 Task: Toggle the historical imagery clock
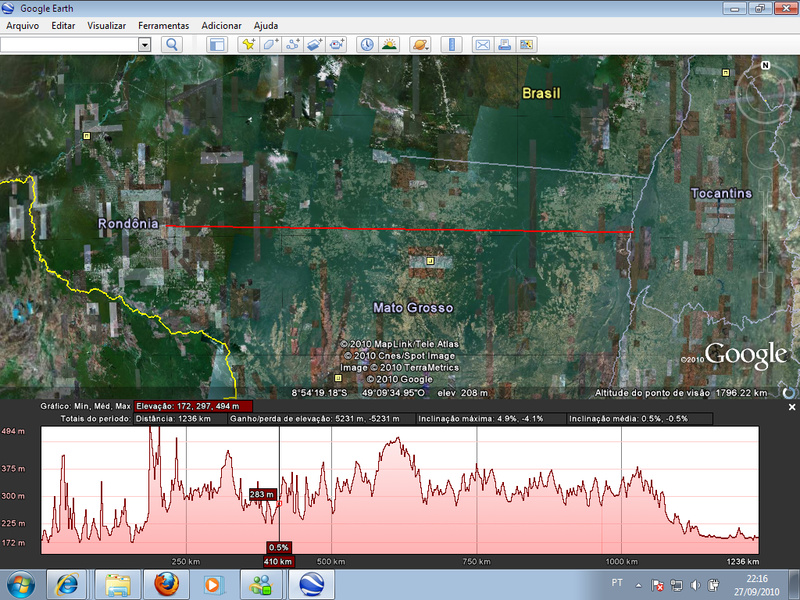(x=367, y=44)
